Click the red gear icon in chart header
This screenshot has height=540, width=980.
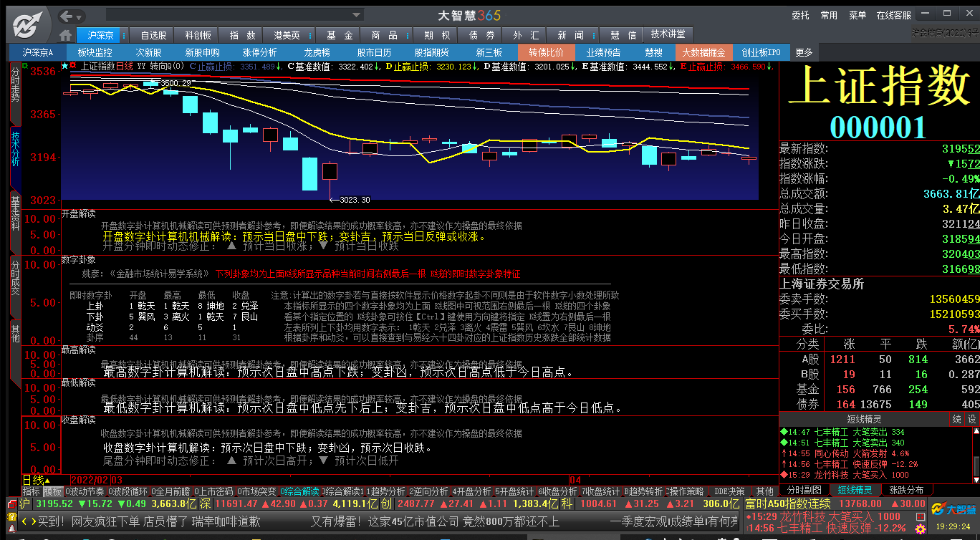(x=73, y=66)
